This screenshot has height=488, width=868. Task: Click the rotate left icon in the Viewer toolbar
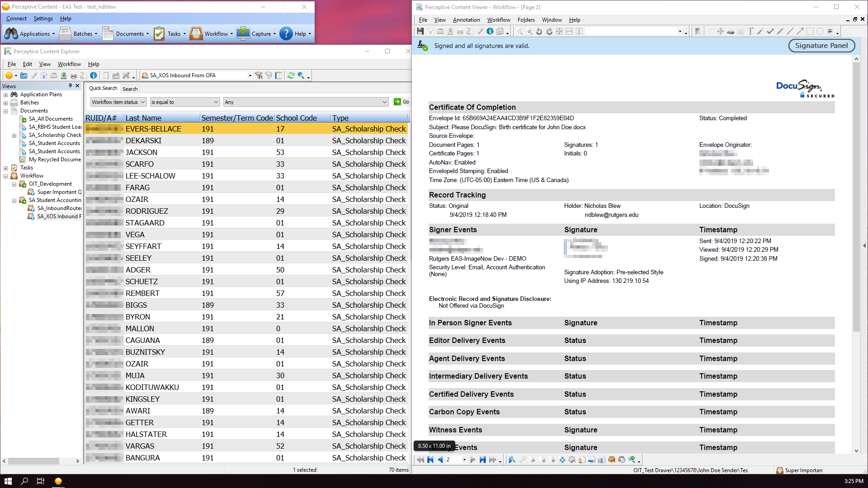(x=539, y=31)
